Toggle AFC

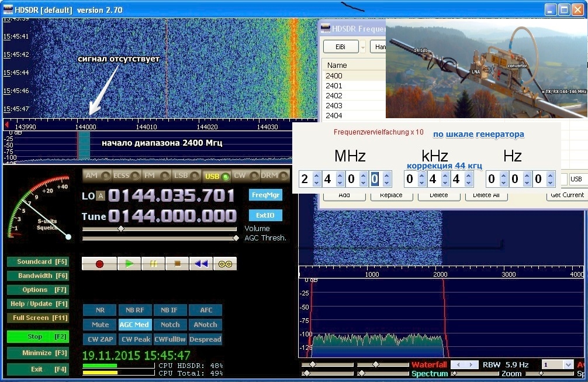(206, 310)
